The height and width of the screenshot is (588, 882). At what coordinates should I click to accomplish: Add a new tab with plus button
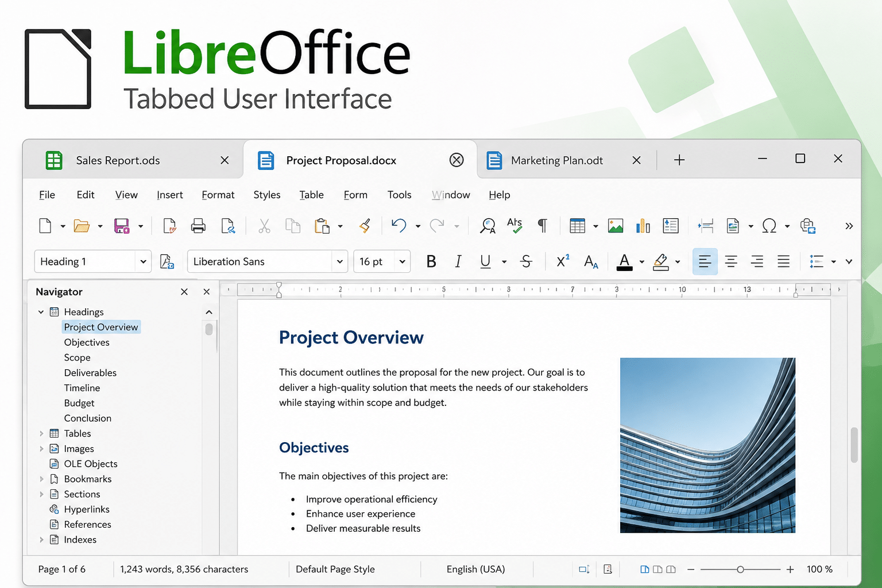[679, 160]
